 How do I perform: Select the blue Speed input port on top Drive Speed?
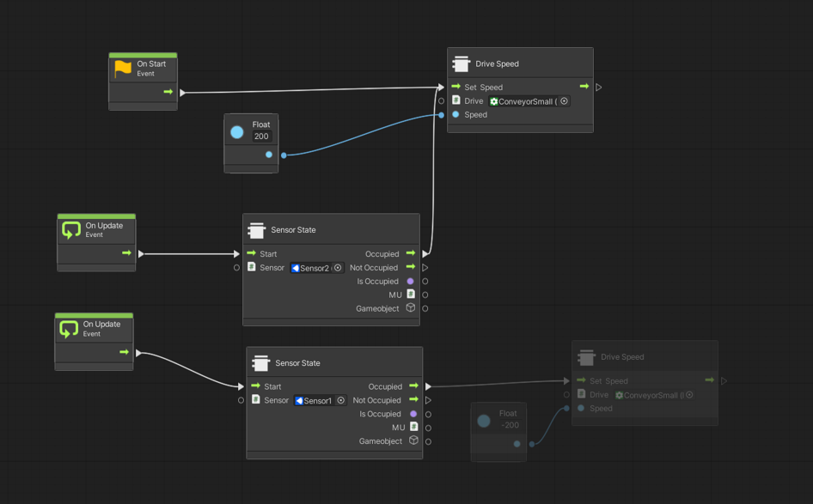[455, 114]
